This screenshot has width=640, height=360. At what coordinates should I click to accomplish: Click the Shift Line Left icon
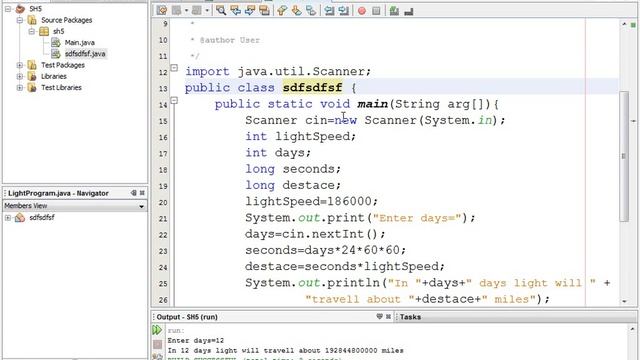pos(329,11)
